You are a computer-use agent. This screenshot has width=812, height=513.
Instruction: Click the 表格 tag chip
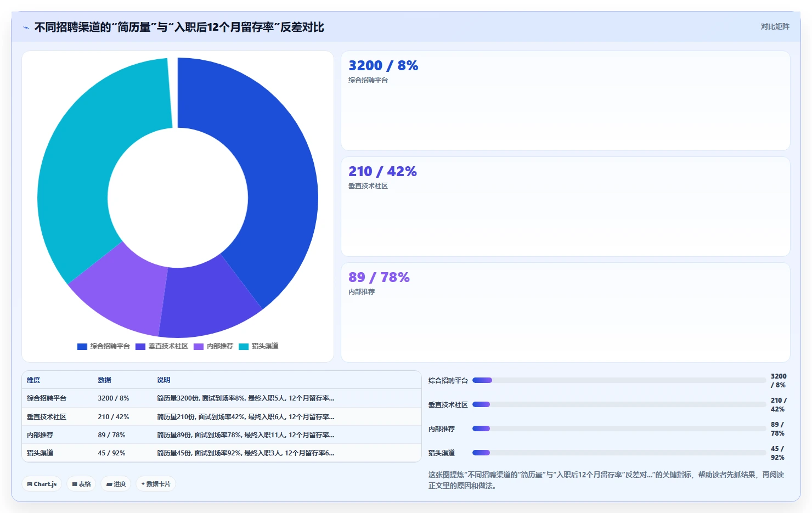pos(81,484)
